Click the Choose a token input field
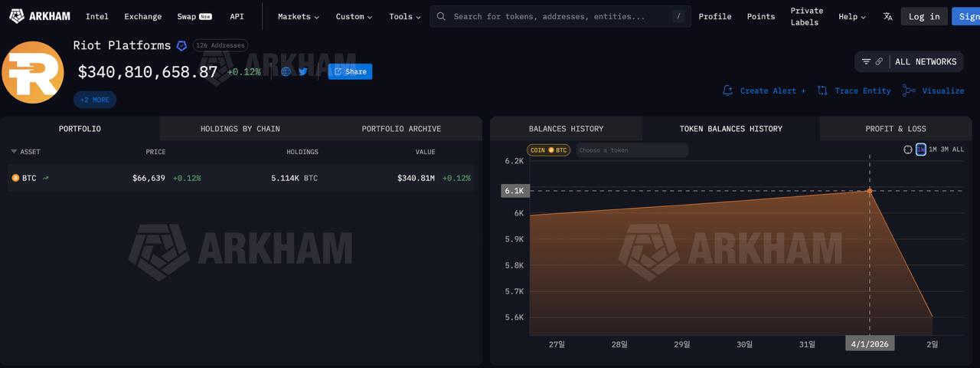 (x=631, y=150)
